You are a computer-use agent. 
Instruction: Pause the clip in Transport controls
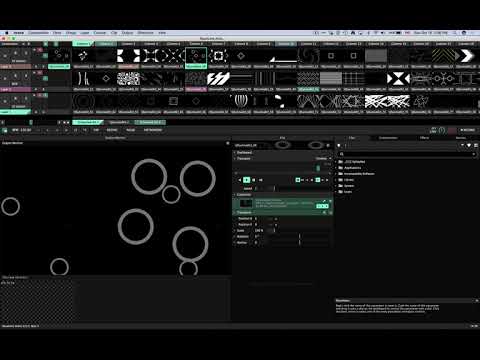coord(254,180)
